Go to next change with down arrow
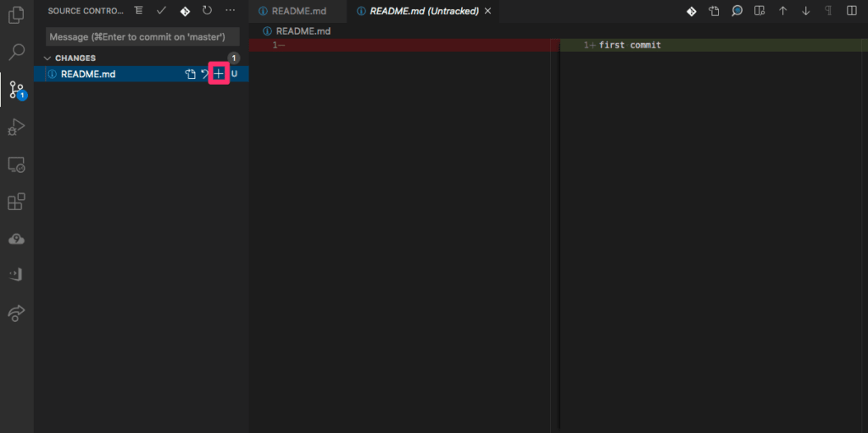 [x=806, y=11]
